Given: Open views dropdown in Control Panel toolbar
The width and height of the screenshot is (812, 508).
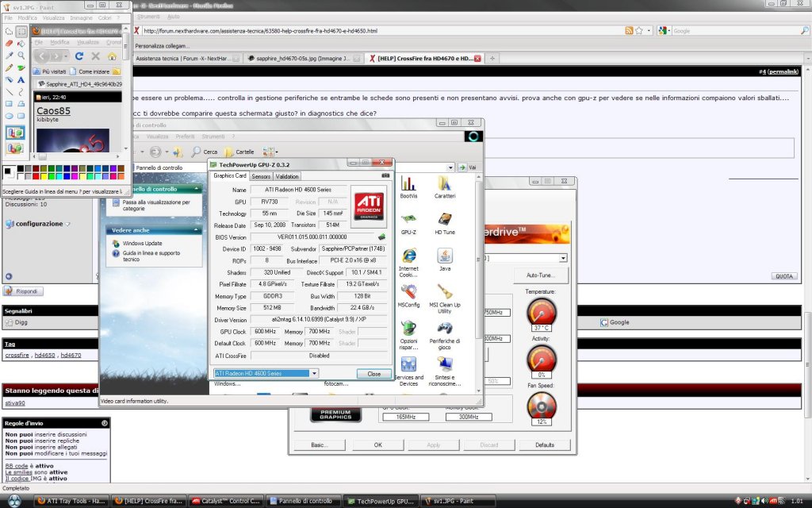Looking at the screenshot, I should click(270, 152).
